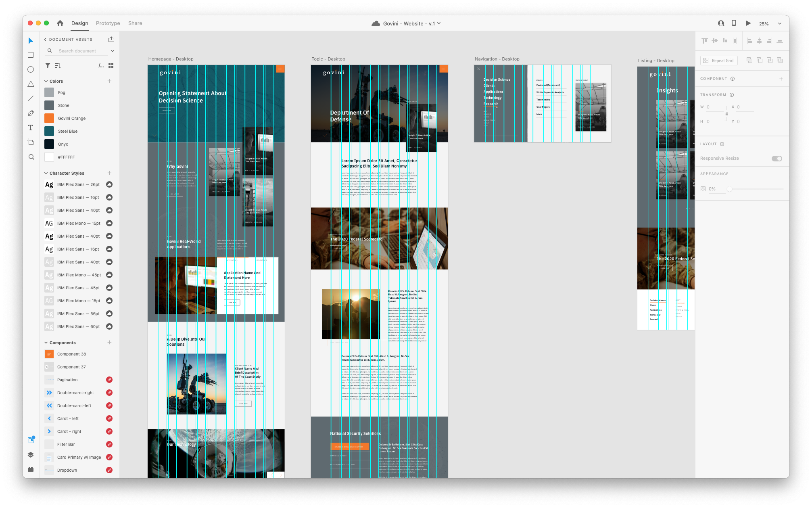This screenshot has height=508, width=812.
Task: Click the home icon
Action: tap(60, 23)
